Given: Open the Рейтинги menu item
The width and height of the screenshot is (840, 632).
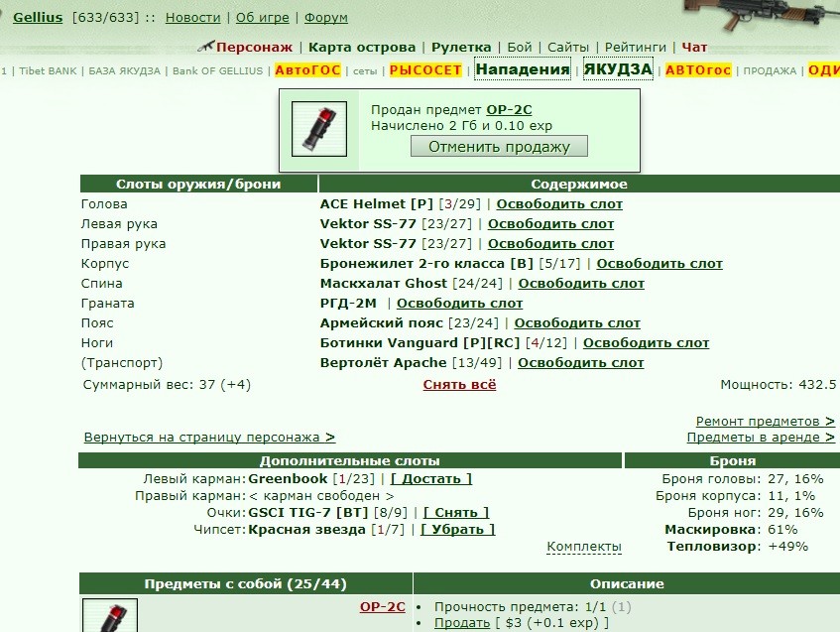Looking at the screenshot, I should pos(636,48).
